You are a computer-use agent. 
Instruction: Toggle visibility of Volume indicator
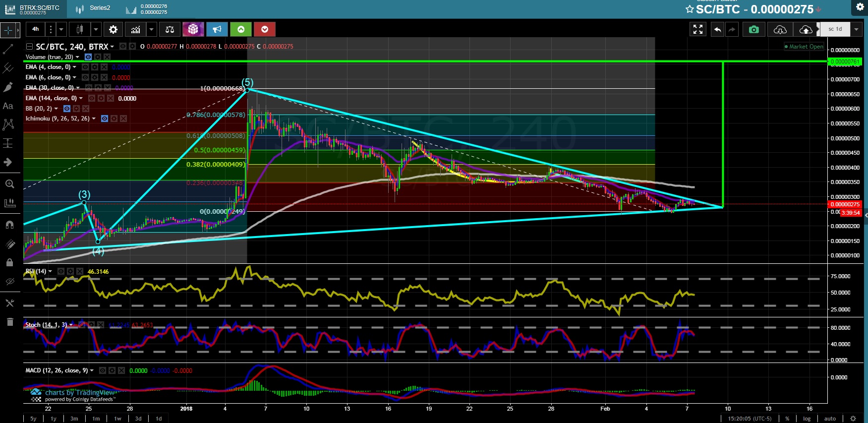(x=88, y=57)
